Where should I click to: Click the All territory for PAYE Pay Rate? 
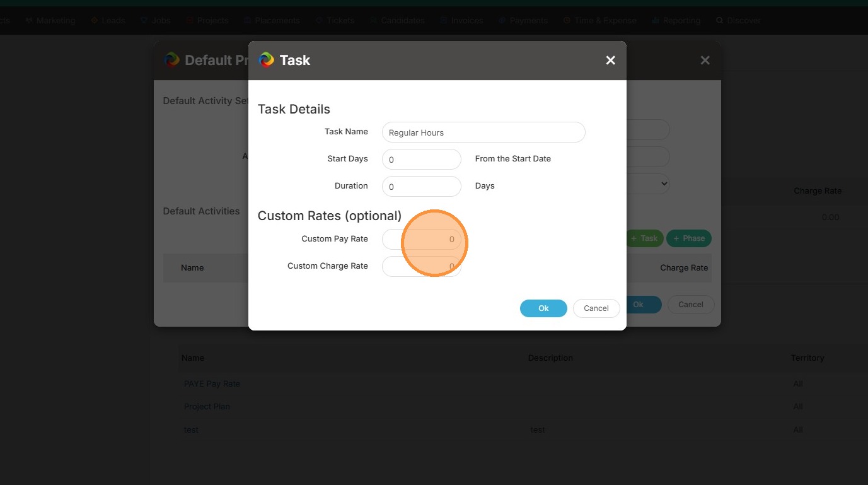(x=798, y=383)
